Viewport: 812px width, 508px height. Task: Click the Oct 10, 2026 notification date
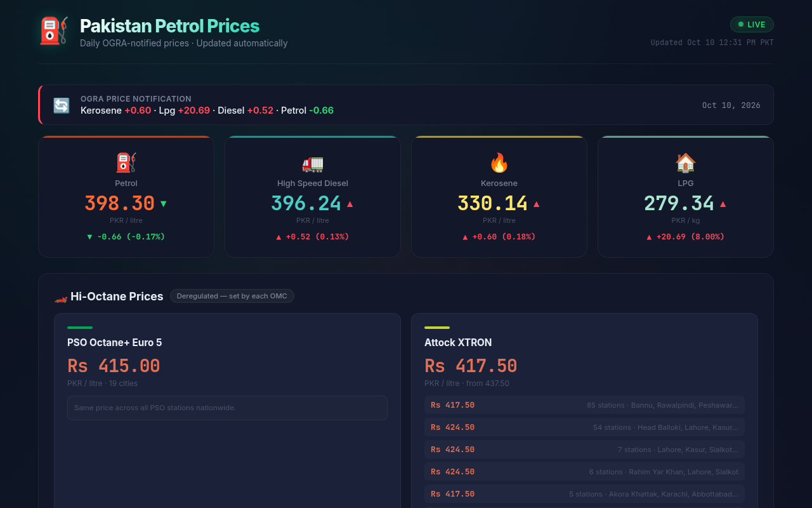[731, 105]
